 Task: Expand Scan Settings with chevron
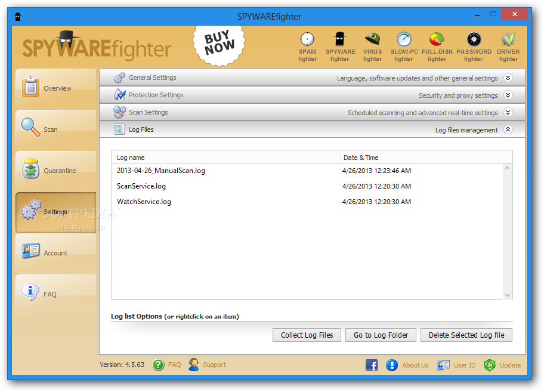tap(508, 112)
